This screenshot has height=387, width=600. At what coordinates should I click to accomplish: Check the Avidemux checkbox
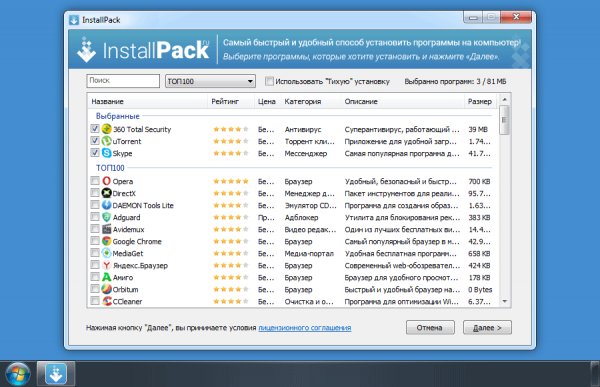pyautogui.click(x=95, y=229)
